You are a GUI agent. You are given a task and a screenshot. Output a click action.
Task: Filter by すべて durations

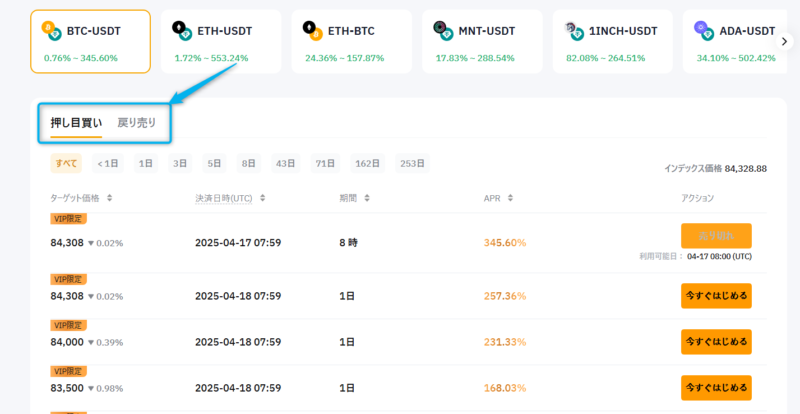66,163
